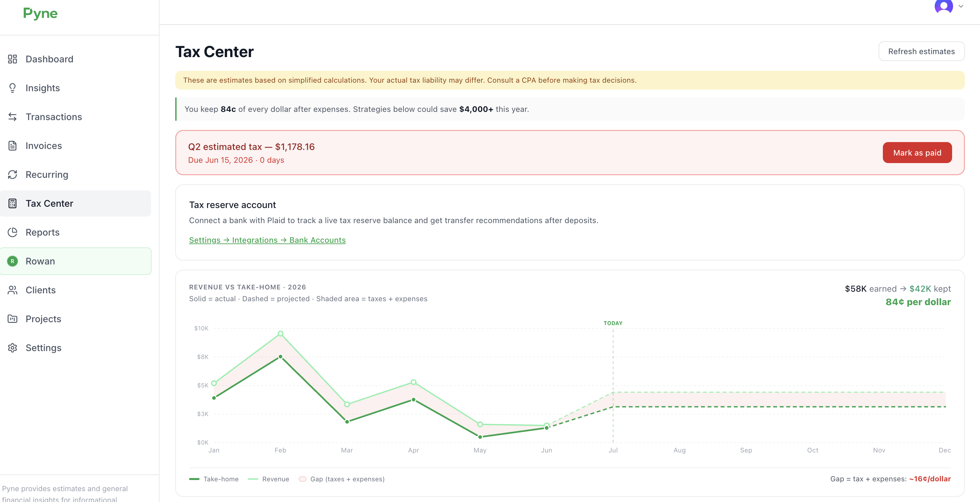The width and height of the screenshot is (980, 502).
Task: Click the Insights lightbulb icon
Action: 12,88
